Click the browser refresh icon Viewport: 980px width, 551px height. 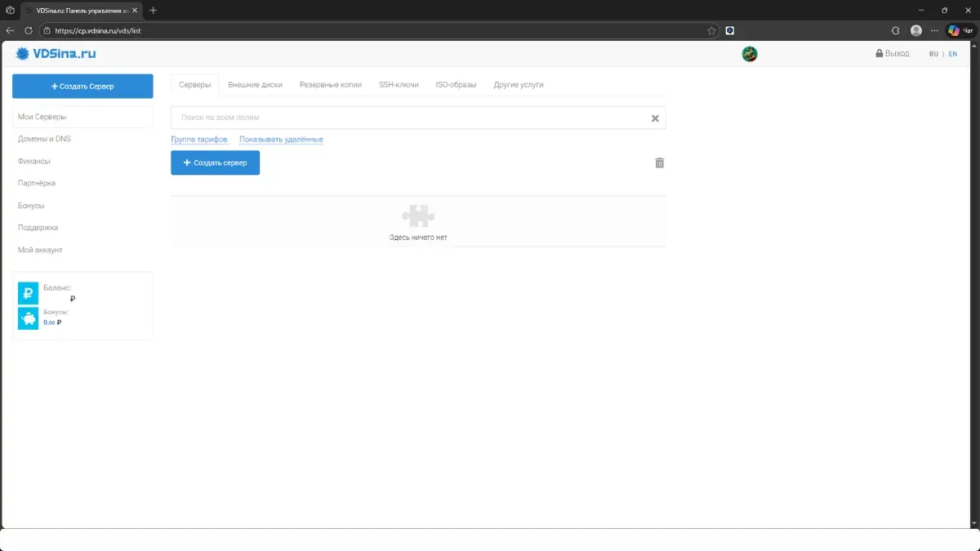(29, 31)
